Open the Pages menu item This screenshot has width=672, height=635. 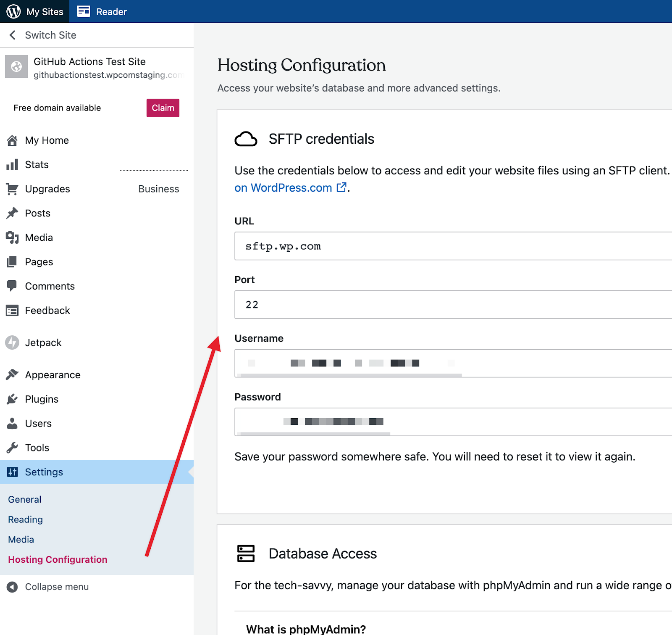(97, 262)
